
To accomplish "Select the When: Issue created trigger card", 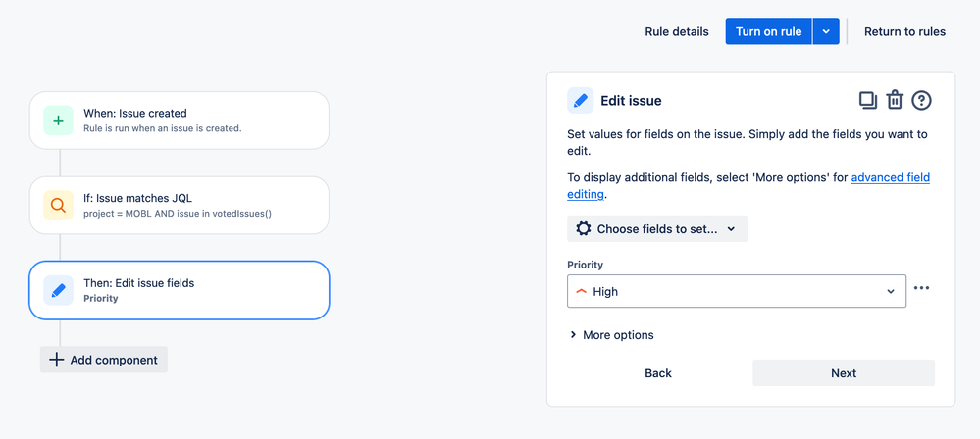I will [x=179, y=121].
